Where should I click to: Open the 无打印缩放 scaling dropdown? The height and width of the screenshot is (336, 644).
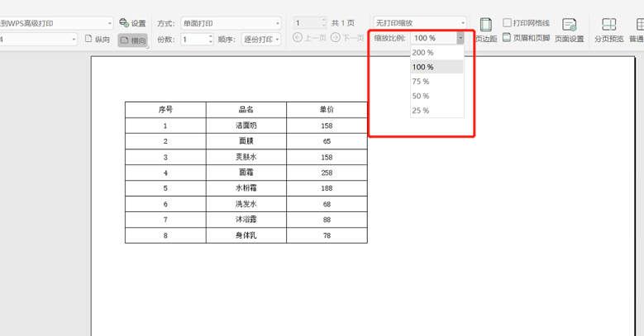click(420, 23)
